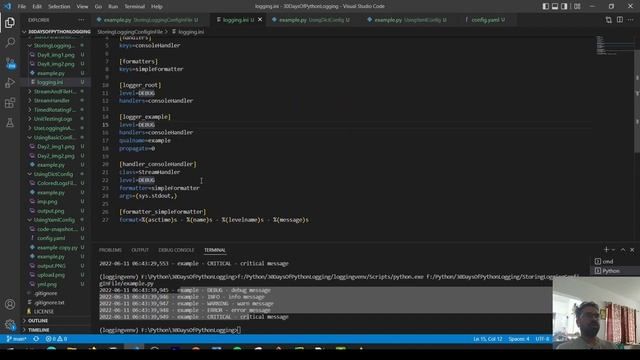Switch to the Terminal panel tab
The height and width of the screenshot is (360, 640).
tap(215, 250)
